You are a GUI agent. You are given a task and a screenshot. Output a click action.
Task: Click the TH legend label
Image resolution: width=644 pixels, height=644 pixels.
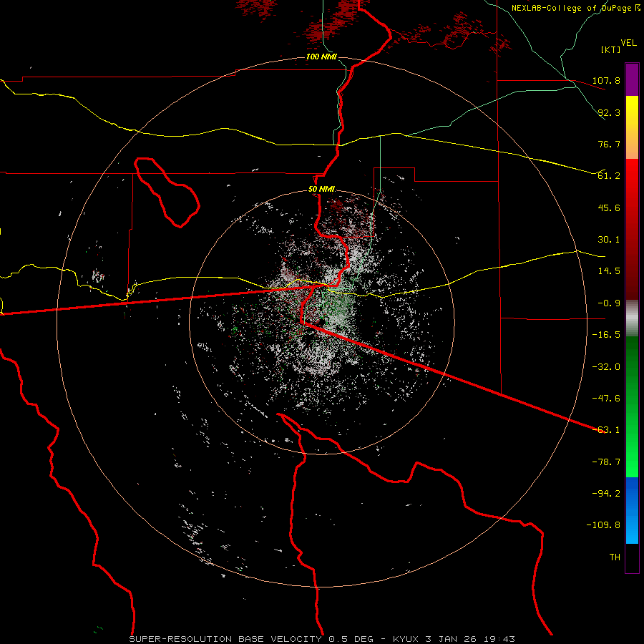pyautogui.click(x=615, y=557)
